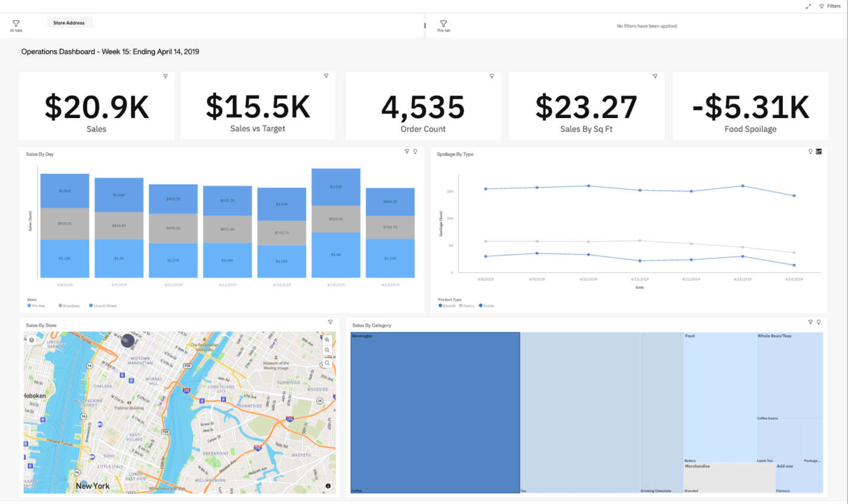Click the 9th Ave legend color dot

pyautogui.click(x=29, y=306)
